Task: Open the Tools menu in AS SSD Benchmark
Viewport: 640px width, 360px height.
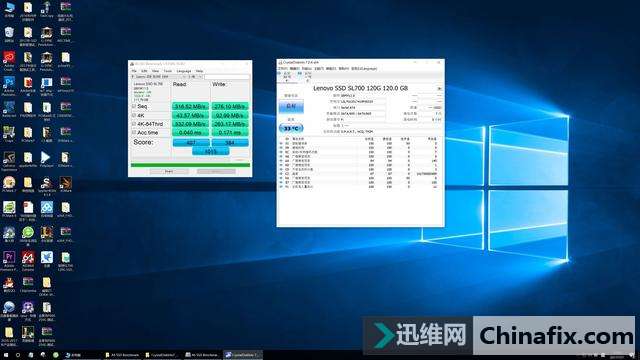Action: coord(168,71)
